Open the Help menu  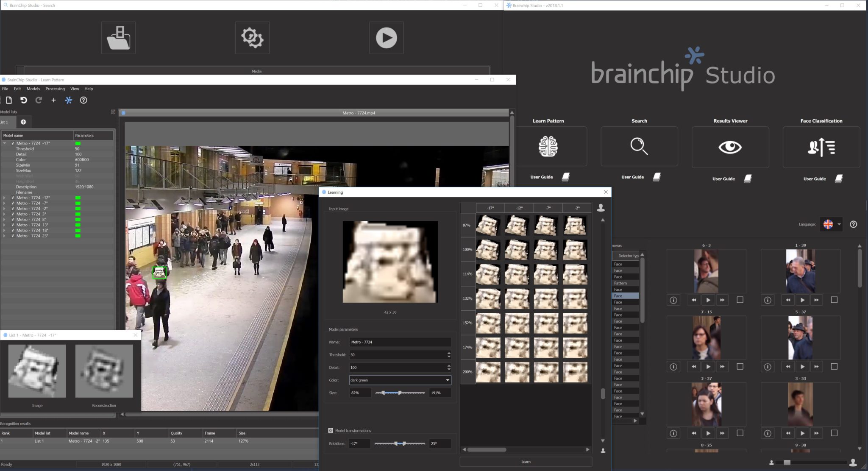coord(89,89)
